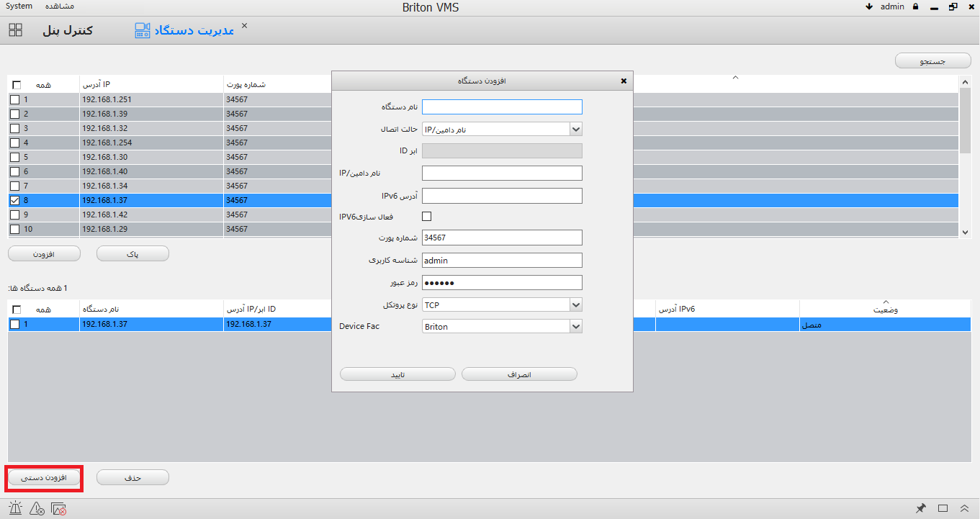Check the box for row 192.168.1.30
The height and width of the screenshot is (519, 980).
tap(14, 157)
